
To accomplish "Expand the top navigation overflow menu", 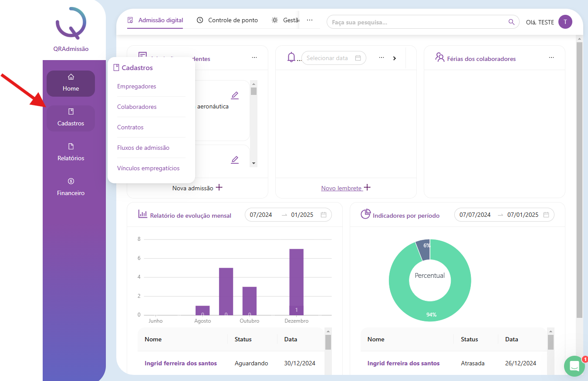I will [x=310, y=20].
